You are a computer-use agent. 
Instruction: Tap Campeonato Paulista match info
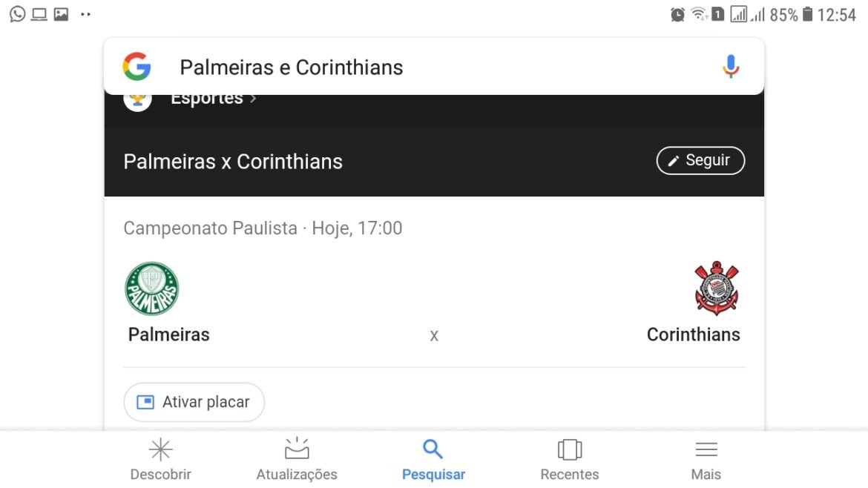(263, 228)
